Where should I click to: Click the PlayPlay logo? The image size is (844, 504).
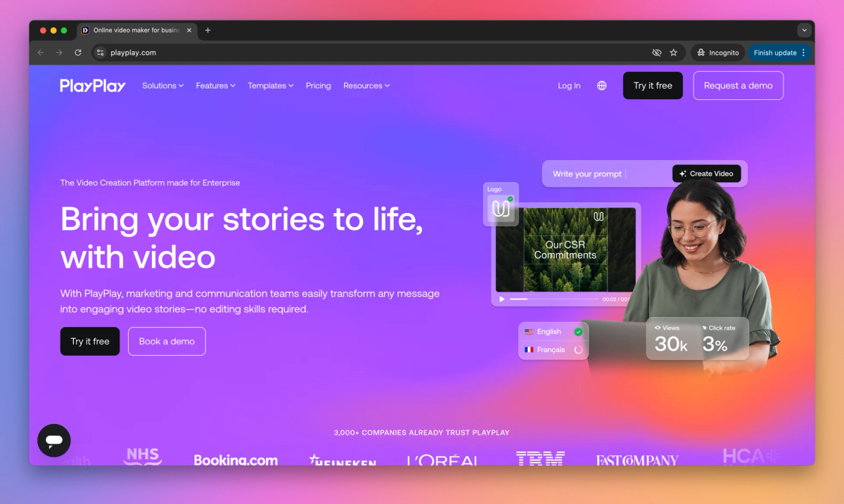[93, 86]
